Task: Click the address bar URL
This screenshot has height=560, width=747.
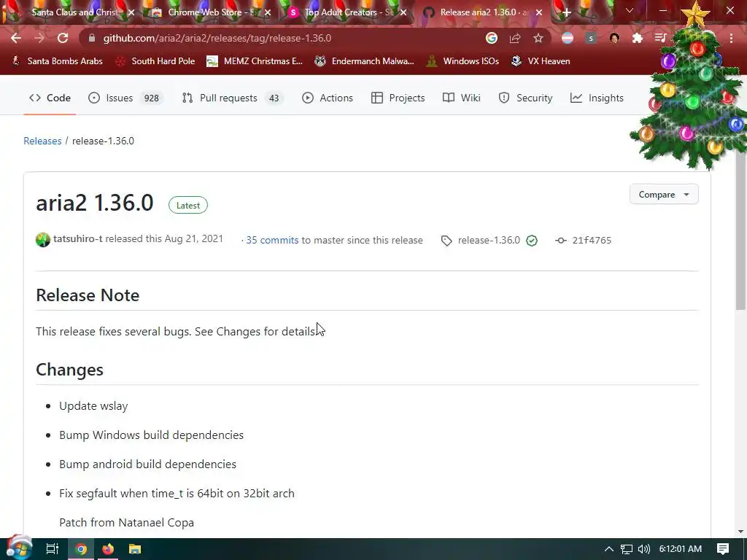Action: [x=217, y=38]
